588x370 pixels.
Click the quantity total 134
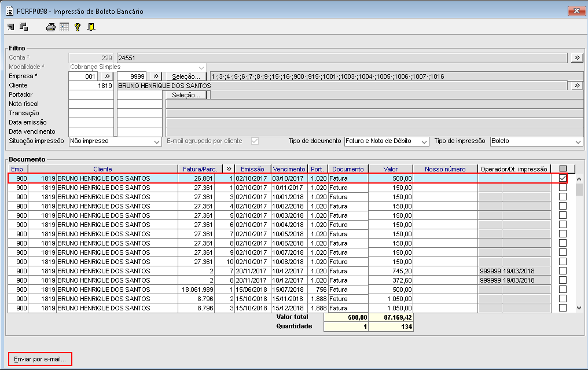[391, 327]
